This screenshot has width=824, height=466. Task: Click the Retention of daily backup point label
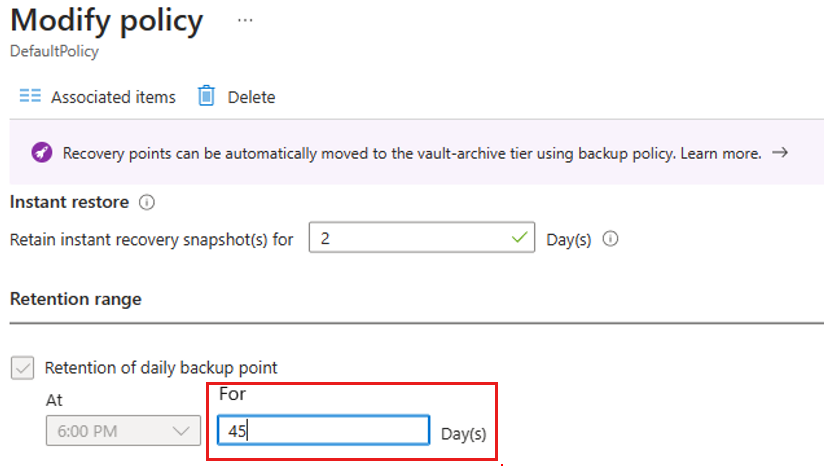161,368
